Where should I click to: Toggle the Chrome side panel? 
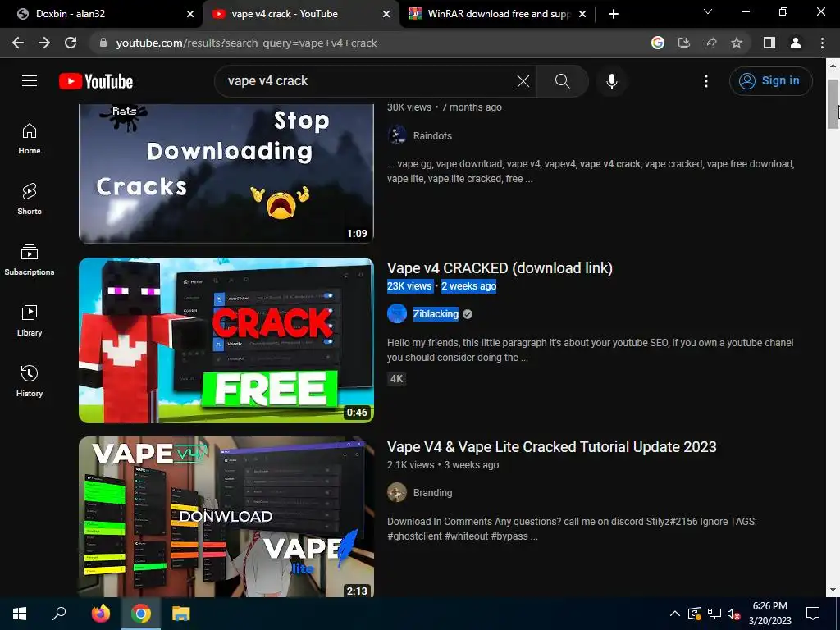[769, 43]
